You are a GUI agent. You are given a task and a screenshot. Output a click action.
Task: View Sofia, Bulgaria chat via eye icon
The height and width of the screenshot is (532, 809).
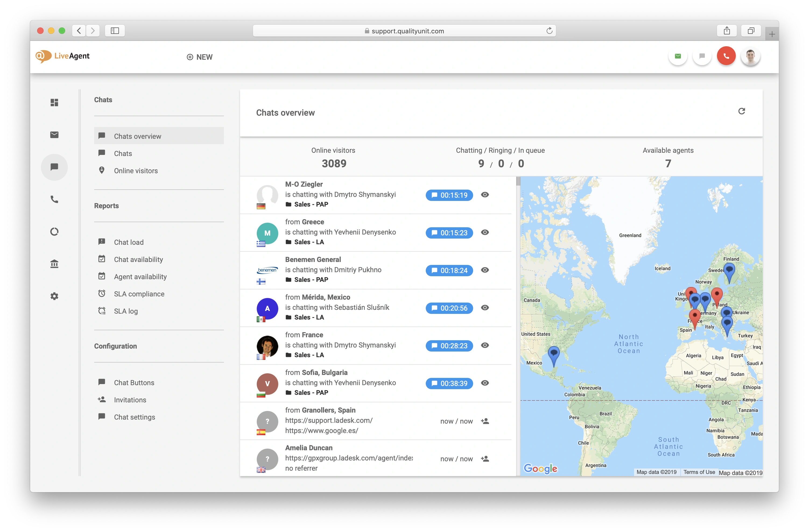pos(485,383)
